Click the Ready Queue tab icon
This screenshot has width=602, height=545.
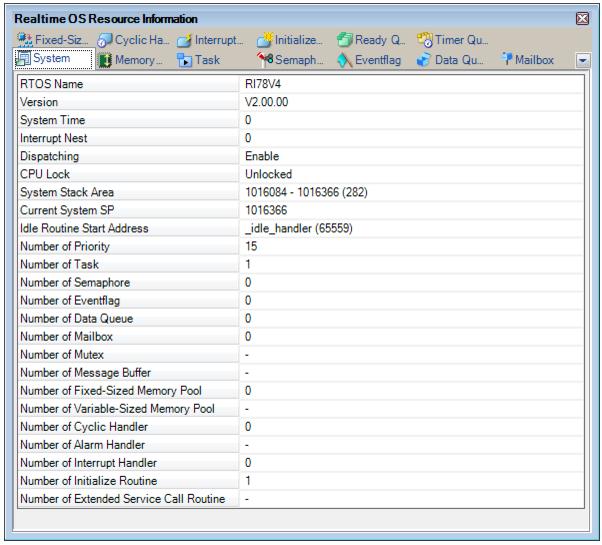point(344,40)
